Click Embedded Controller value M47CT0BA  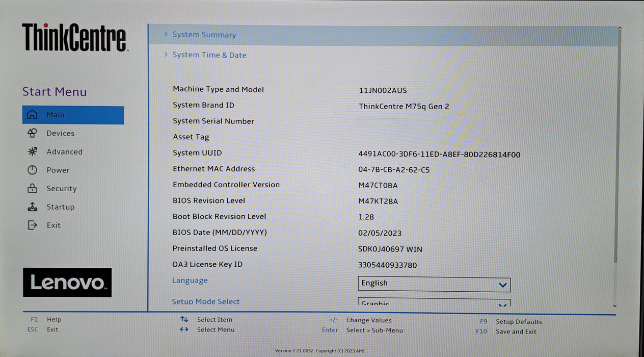click(x=378, y=186)
